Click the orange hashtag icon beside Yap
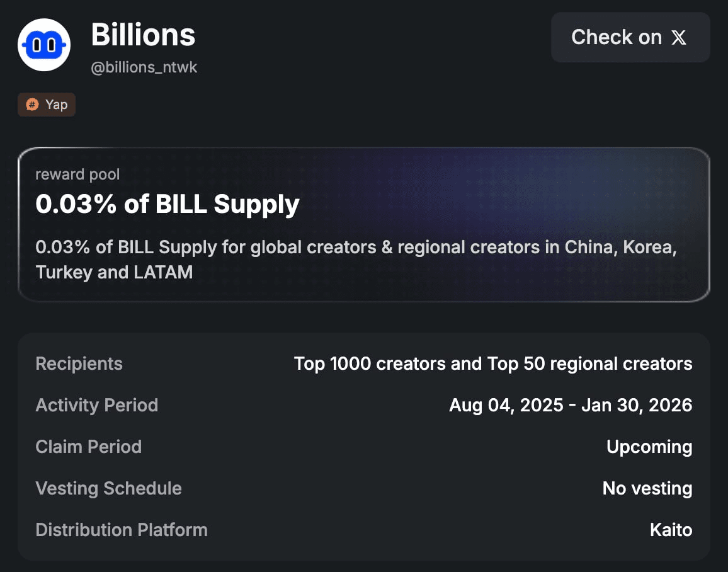Screen dimensions: 728x572 31,105
